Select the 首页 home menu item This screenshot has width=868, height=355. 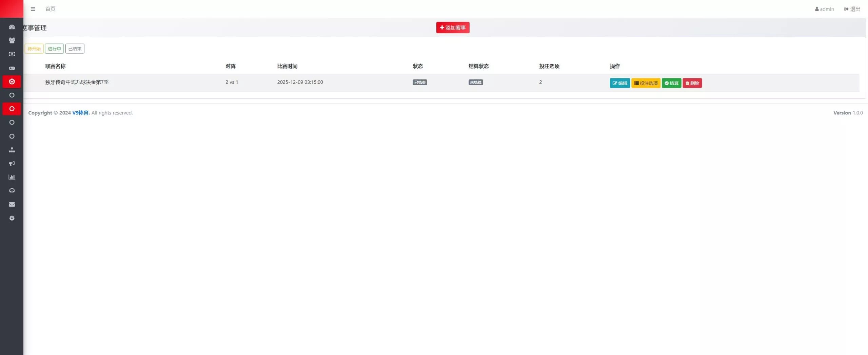click(50, 9)
